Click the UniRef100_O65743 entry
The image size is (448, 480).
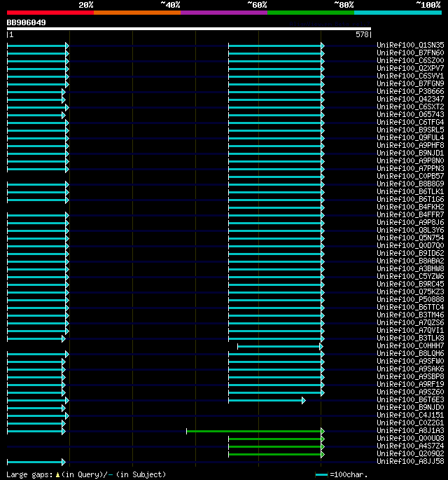coord(410,114)
